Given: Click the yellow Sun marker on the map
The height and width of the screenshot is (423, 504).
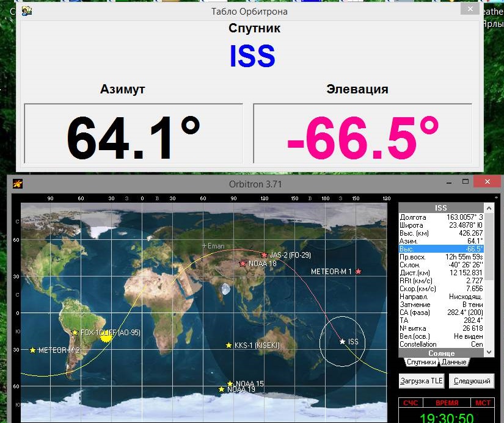Looking at the screenshot, I should click(106, 338).
